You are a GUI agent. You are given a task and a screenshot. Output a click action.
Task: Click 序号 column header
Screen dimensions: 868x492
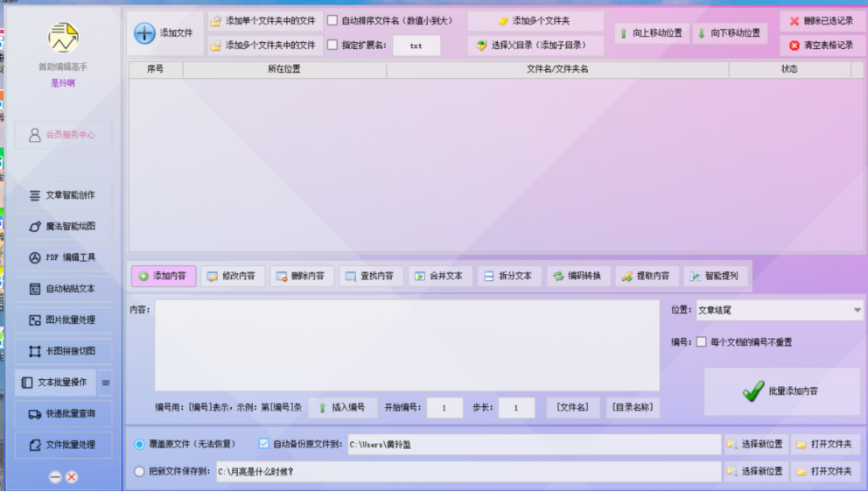click(156, 69)
